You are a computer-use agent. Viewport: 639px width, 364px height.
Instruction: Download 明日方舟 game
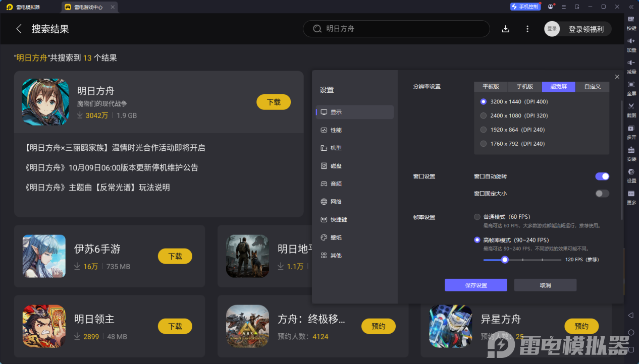pyautogui.click(x=274, y=102)
